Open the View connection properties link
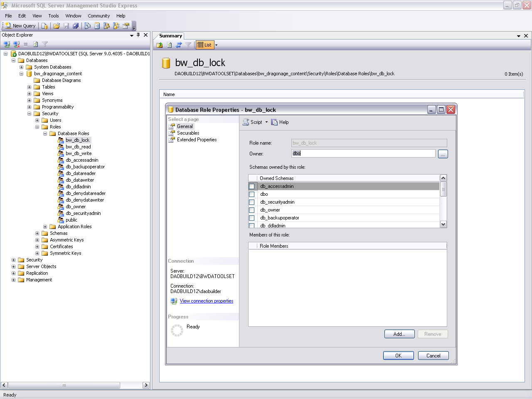Image resolution: width=532 pixels, height=399 pixels. [206, 301]
